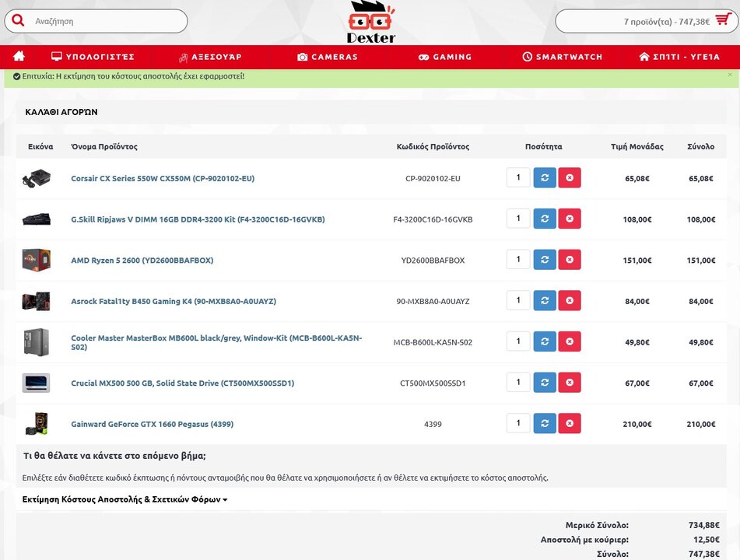Open Corsair CX Series 550W product link
This screenshot has width=740, height=560.
coord(163,178)
